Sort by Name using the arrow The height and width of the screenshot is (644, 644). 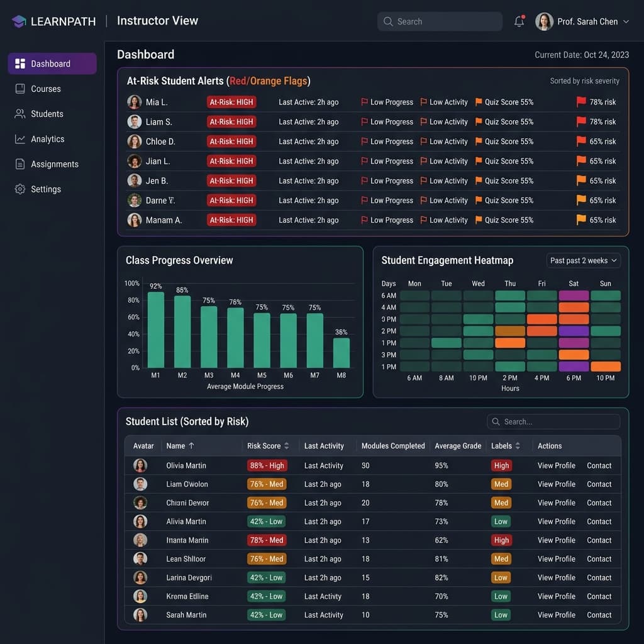(x=191, y=446)
